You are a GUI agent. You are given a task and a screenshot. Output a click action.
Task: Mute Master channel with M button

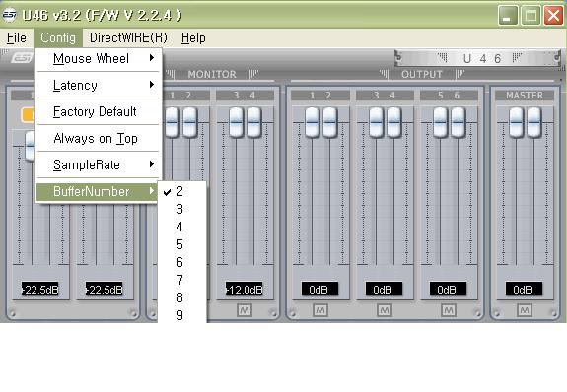(525, 310)
